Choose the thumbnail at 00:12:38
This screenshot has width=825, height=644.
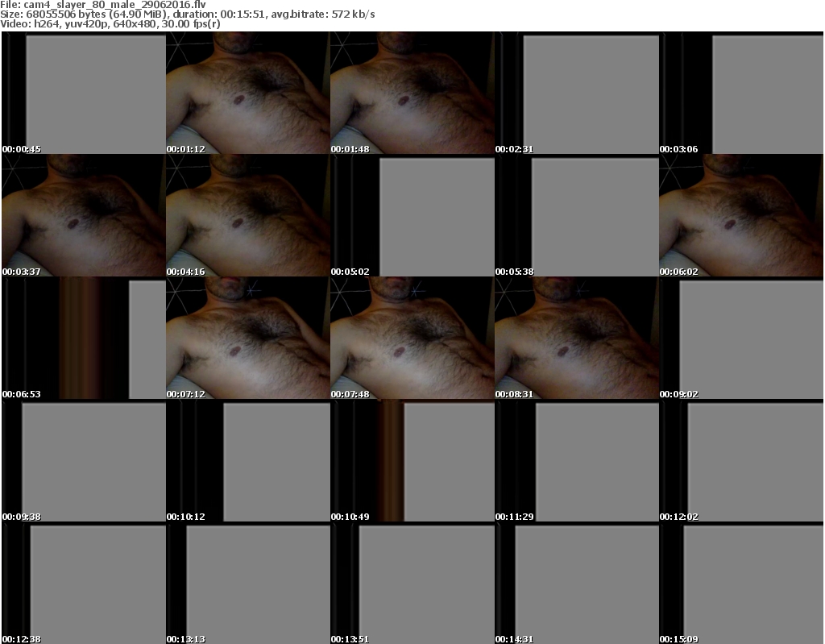click(84, 583)
